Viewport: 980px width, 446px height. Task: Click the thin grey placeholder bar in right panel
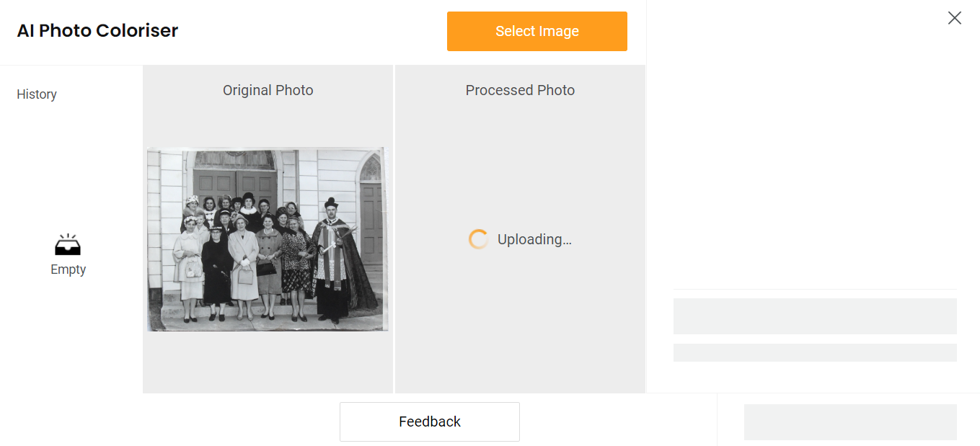[815, 352]
